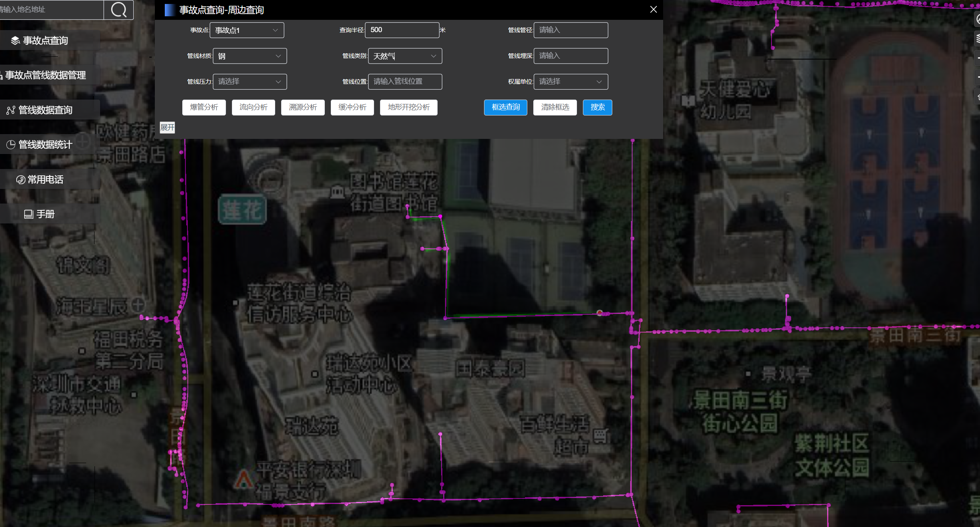980x527 pixels.
Task: Click the magnifier search icon beside address box
Action: click(118, 10)
